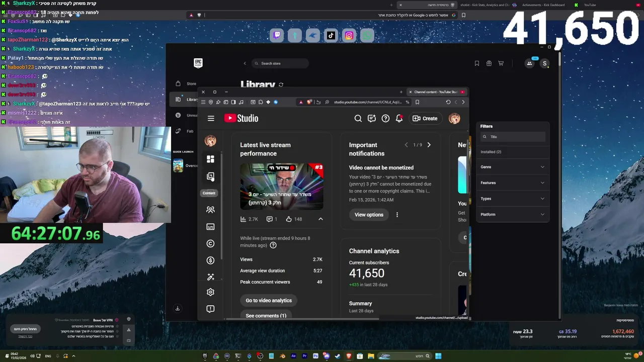Collapse the live stream stats chevron

click(x=320, y=219)
